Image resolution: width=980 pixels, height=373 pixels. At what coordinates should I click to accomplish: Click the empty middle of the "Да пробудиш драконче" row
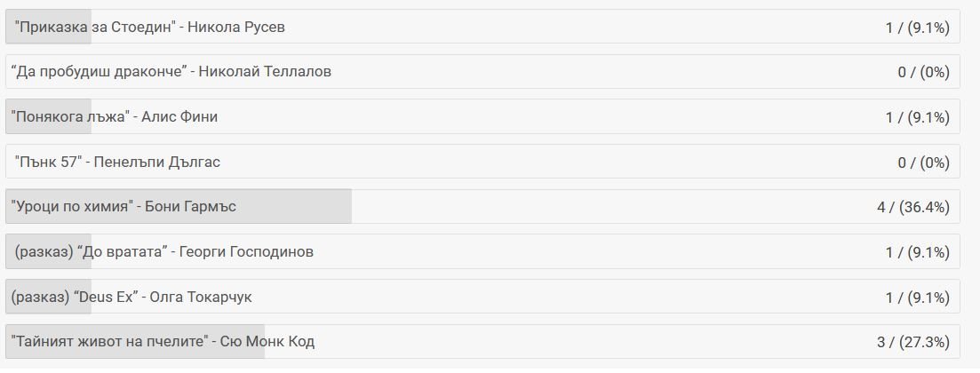[578, 72]
